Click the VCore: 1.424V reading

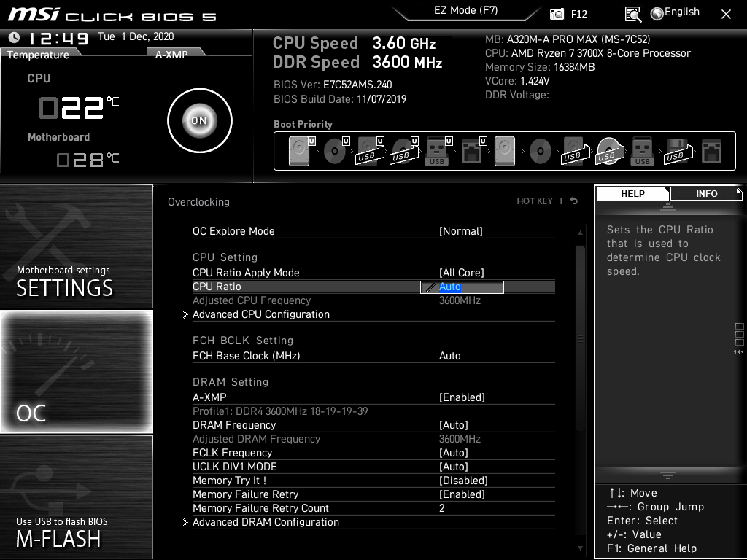(517, 80)
